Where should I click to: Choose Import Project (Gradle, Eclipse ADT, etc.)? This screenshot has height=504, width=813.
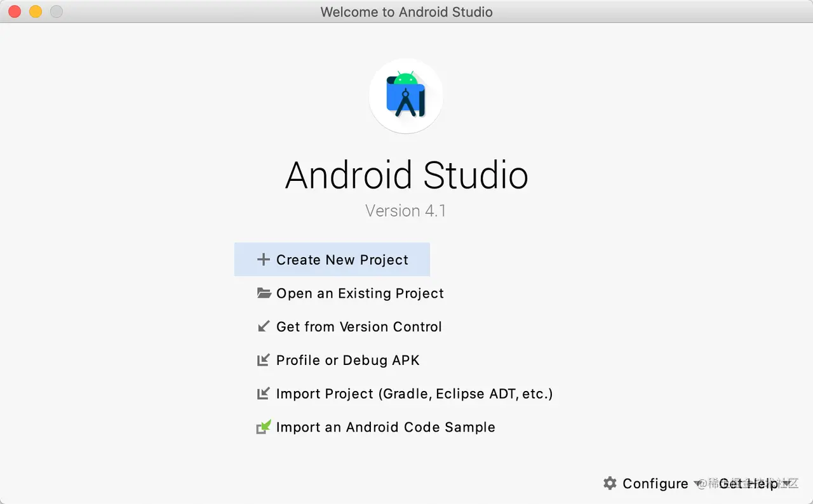point(415,394)
